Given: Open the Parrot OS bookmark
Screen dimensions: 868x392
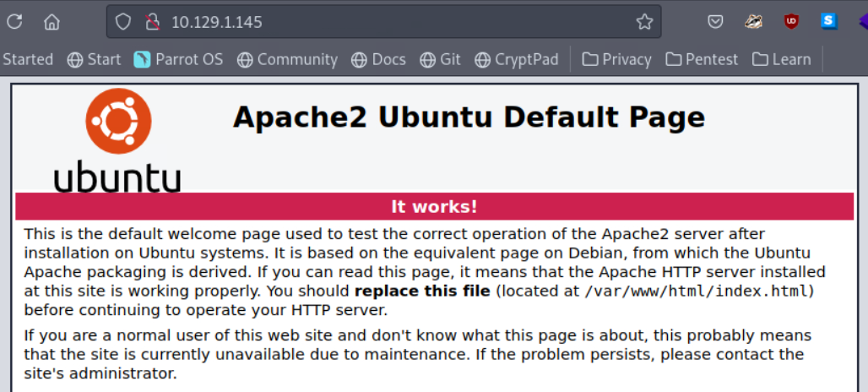Looking at the screenshot, I should click(178, 59).
